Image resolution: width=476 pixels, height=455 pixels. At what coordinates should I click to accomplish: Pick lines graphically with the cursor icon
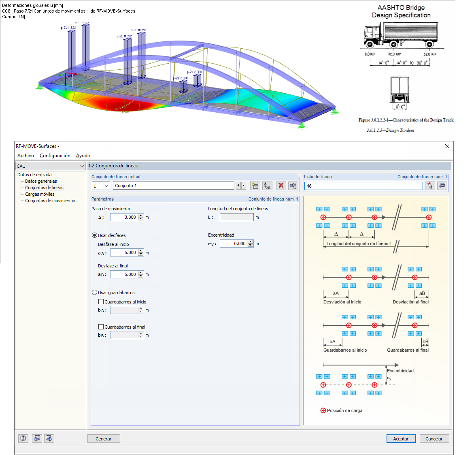coord(429,186)
